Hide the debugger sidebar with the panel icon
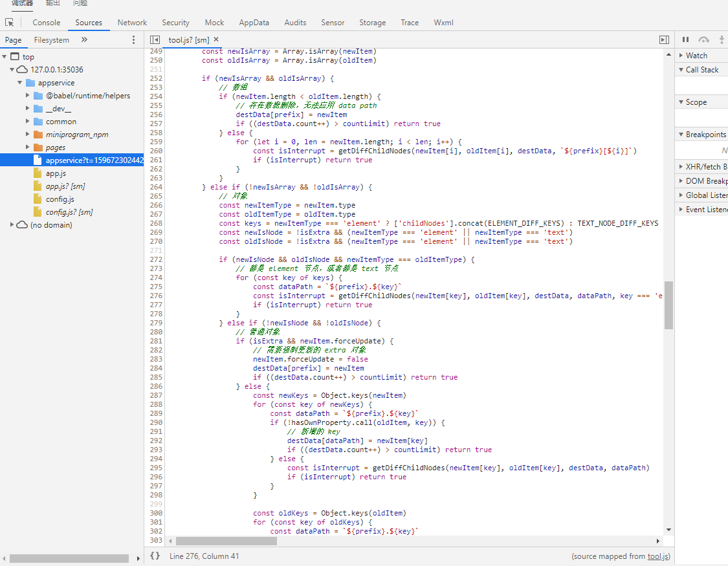This screenshot has height=566, width=728. point(664,39)
